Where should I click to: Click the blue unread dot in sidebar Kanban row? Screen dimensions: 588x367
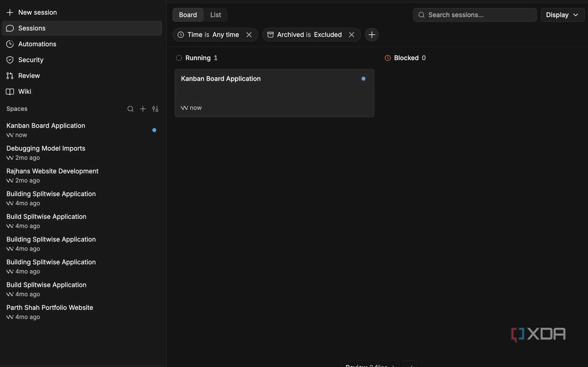154,130
